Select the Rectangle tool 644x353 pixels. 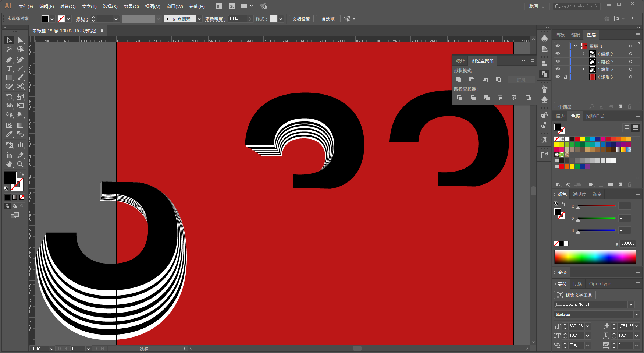point(9,78)
